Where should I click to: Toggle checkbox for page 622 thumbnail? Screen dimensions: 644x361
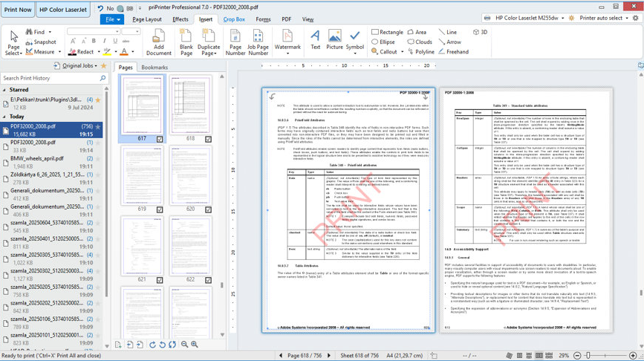tap(208, 280)
